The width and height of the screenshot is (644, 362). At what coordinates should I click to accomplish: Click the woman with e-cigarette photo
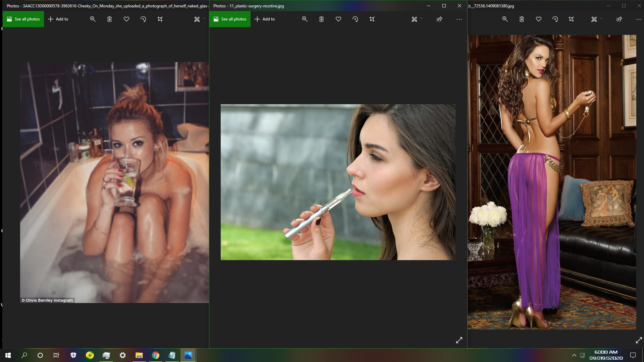pyautogui.click(x=338, y=182)
